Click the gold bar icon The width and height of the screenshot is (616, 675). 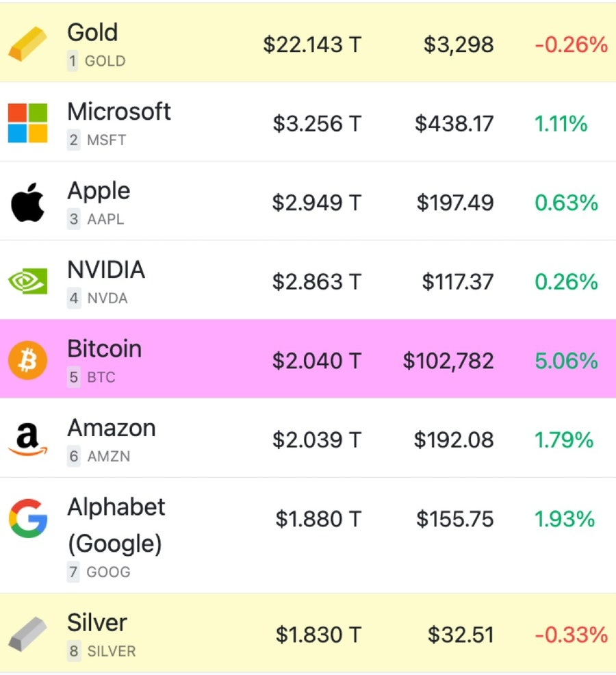click(27, 44)
